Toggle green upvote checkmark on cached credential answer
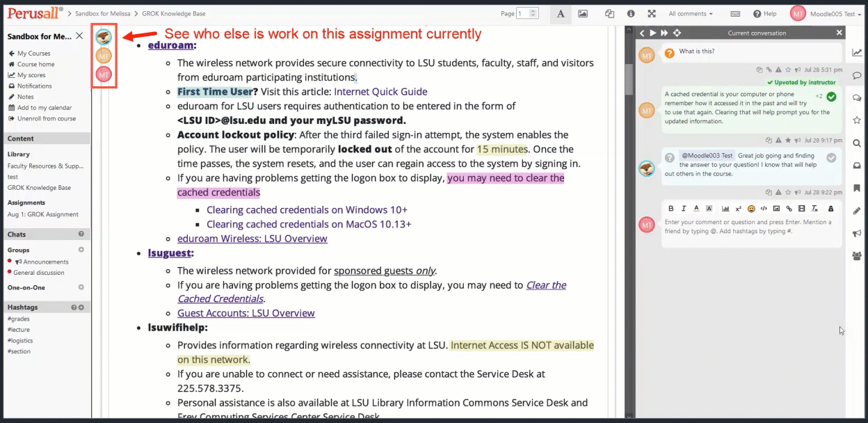Image resolution: width=868 pixels, height=423 pixels. 831,97
